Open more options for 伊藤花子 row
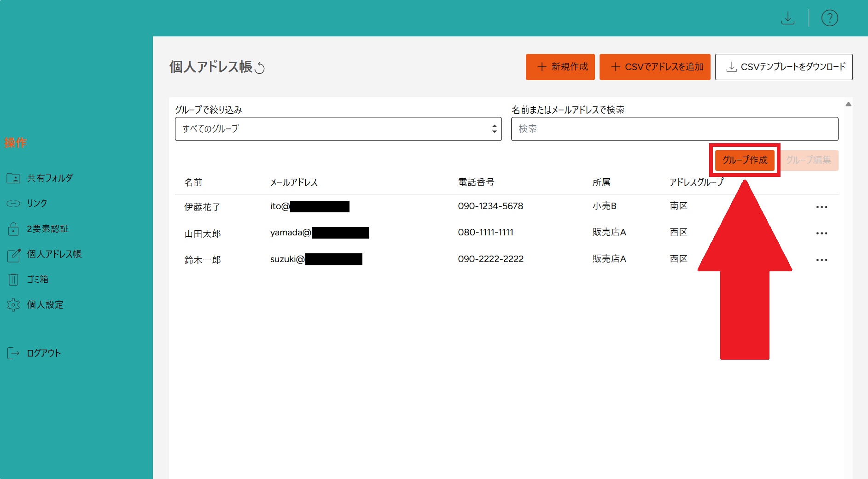Viewport: 868px width, 479px height. click(x=821, y=207)
